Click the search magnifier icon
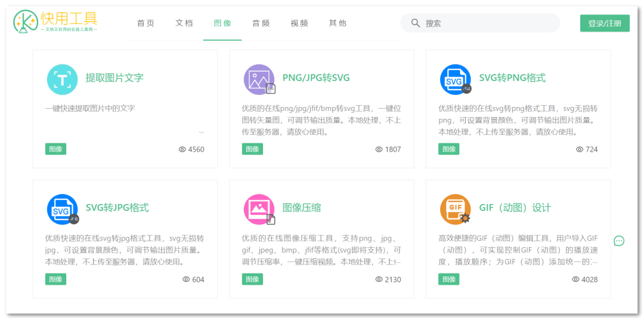Image resolution: width=644 pixels, height=320 pixels. [416, 23]
